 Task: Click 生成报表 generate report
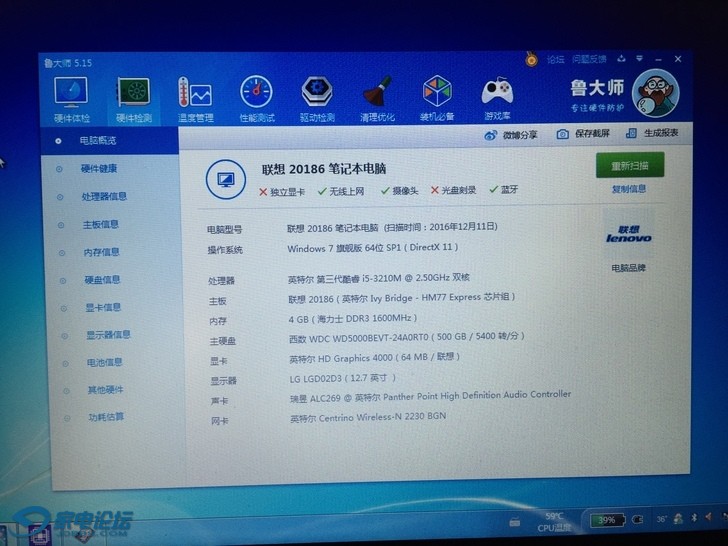pos(652,133)
